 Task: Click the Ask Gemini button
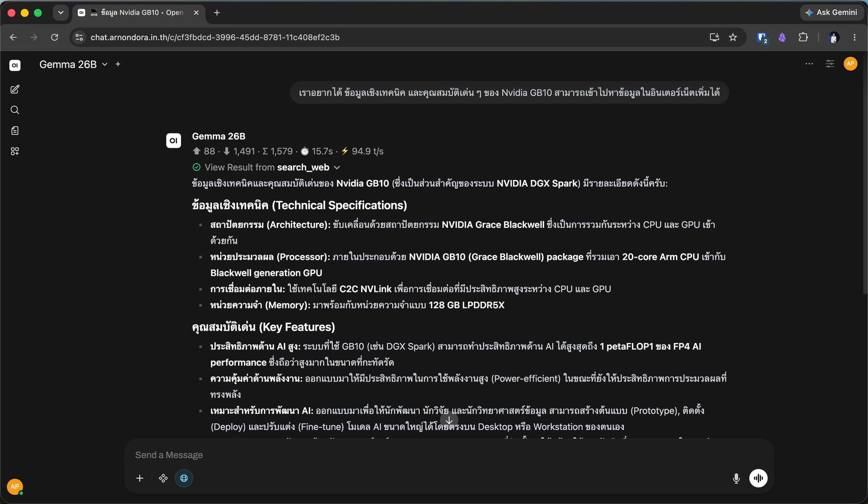pyautogui.click(x=832, y=12)
